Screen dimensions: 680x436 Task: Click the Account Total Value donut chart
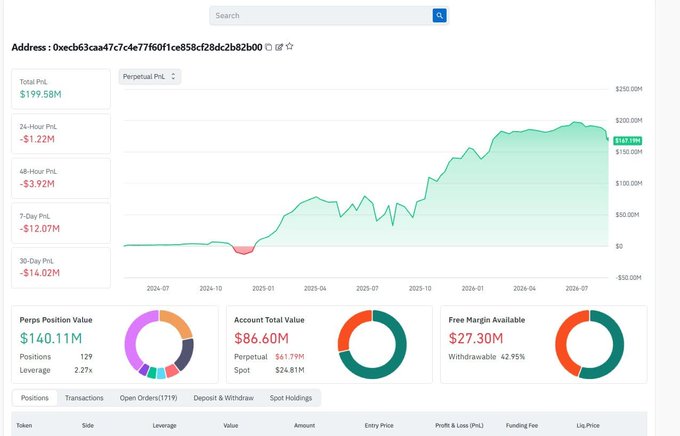tap(372, 344)
